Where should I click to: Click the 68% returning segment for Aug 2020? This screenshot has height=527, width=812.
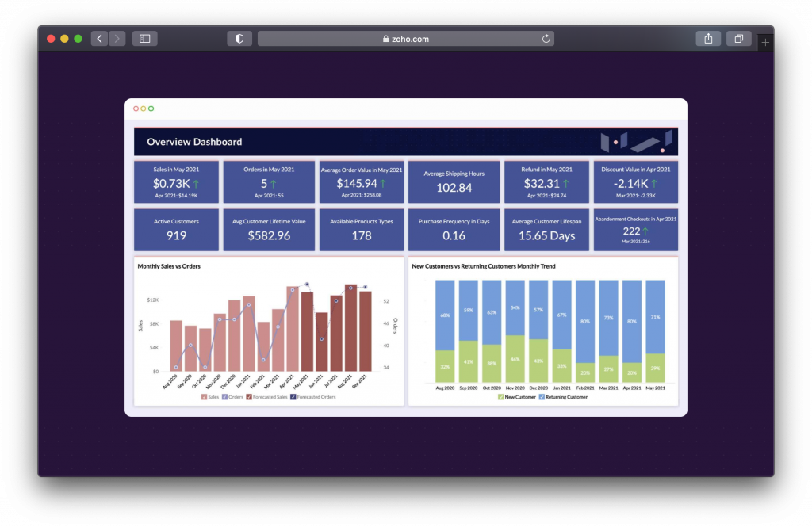[x=445, y=315]
